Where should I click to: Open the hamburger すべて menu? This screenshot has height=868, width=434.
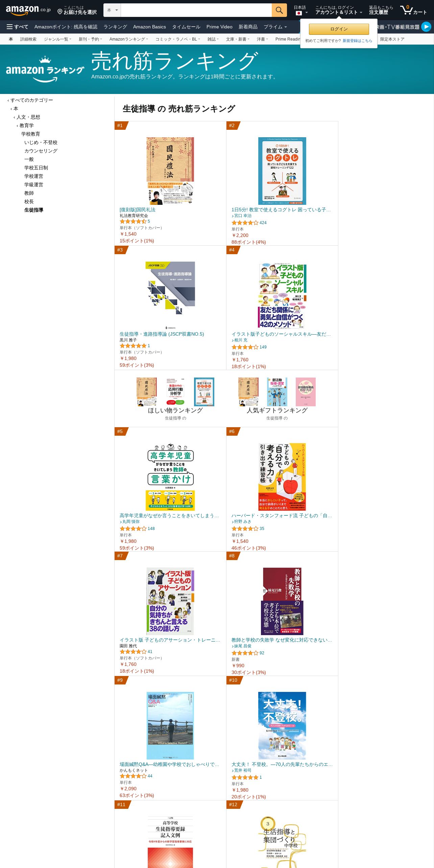click(x=17, y=27)
